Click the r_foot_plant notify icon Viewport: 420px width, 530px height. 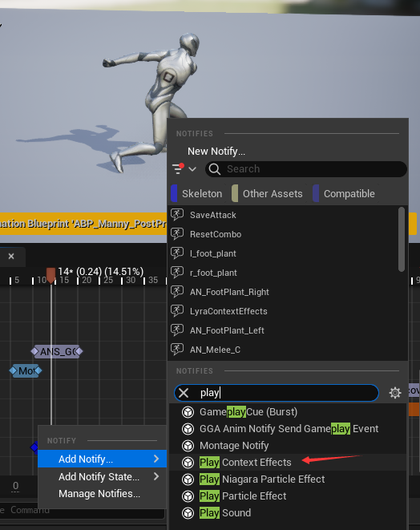[x=177, y=273]
